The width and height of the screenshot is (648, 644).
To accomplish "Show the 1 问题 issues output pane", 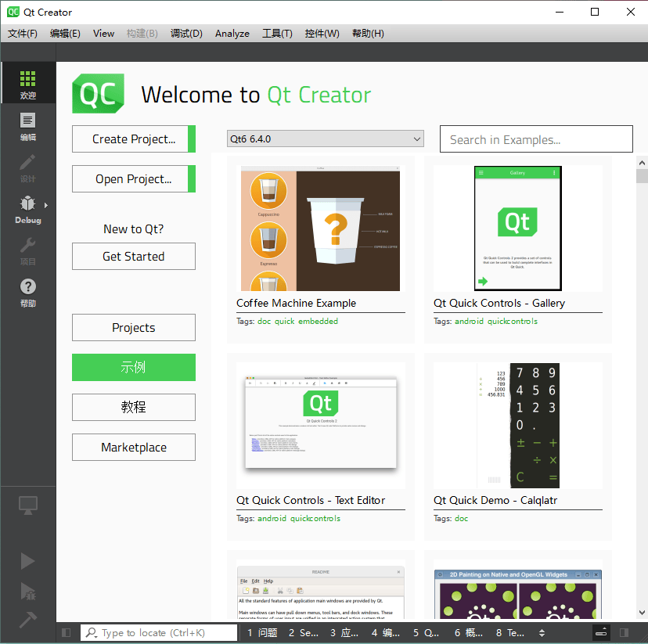I will (262, 632).
